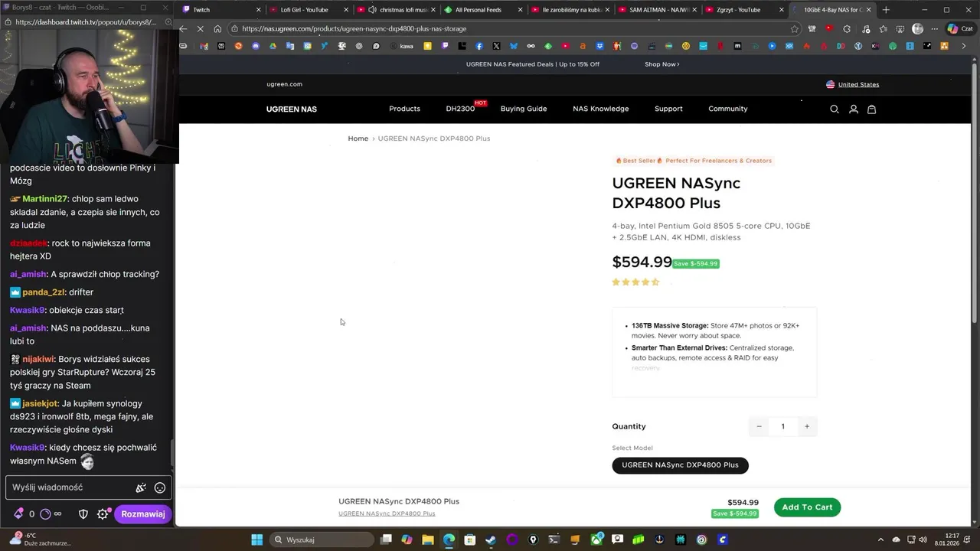Open Buying Guide menu
The width and height of the screenshot is (980, 551).
524,109
